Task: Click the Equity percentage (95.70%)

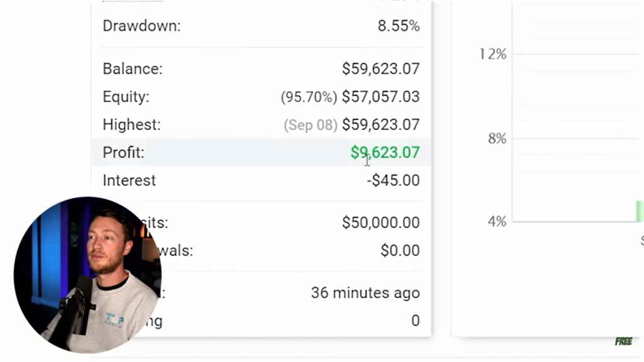Action: pos(308,97)
